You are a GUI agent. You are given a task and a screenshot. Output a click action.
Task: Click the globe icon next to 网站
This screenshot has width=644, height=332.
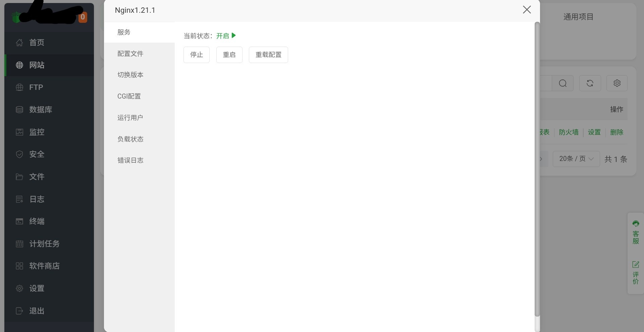coord(19,65)
